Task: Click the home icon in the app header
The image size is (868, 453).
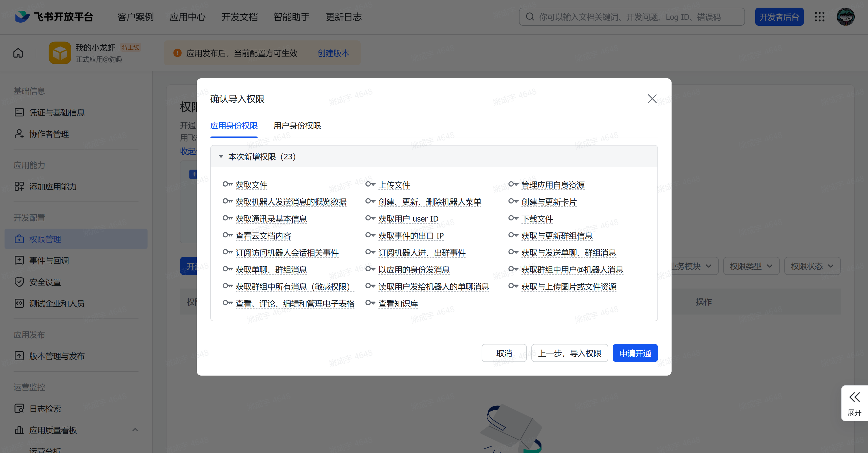Action: (18, 53)
